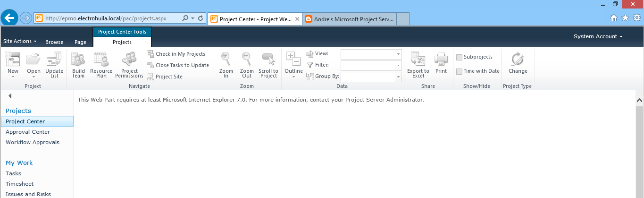Go to Timesheet in My Work

[x=20, y=184]
